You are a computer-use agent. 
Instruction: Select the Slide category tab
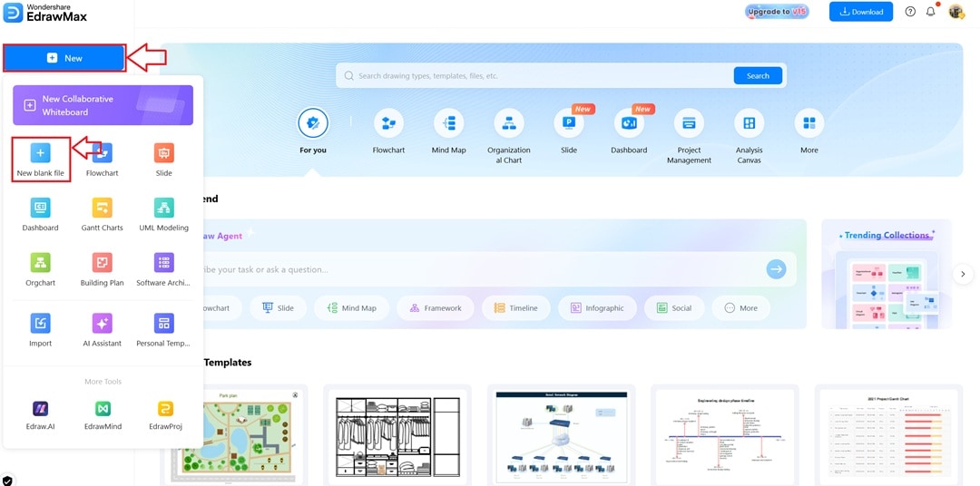[x=569, y=131]
